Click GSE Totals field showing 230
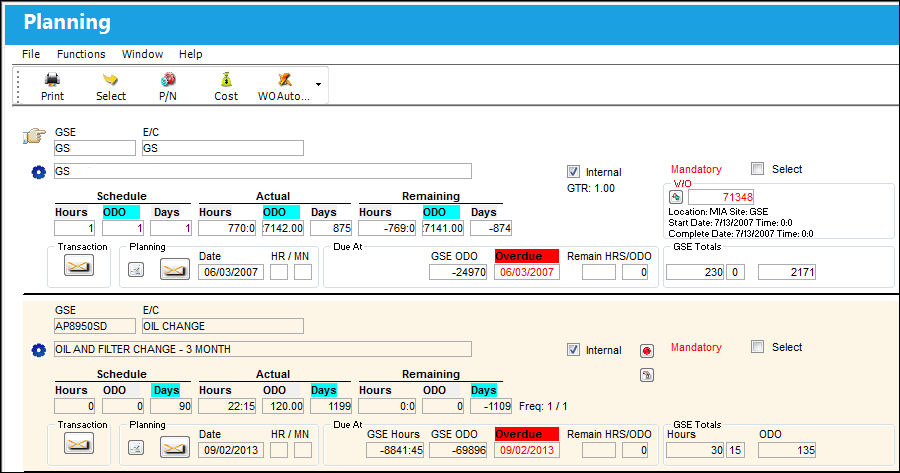900x473 pixels. [695, 272]
